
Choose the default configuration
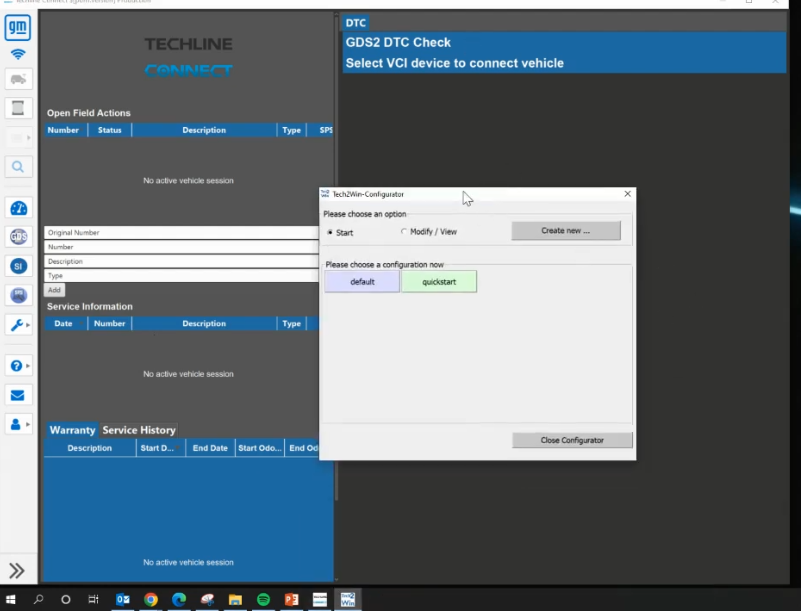[362, 281]
